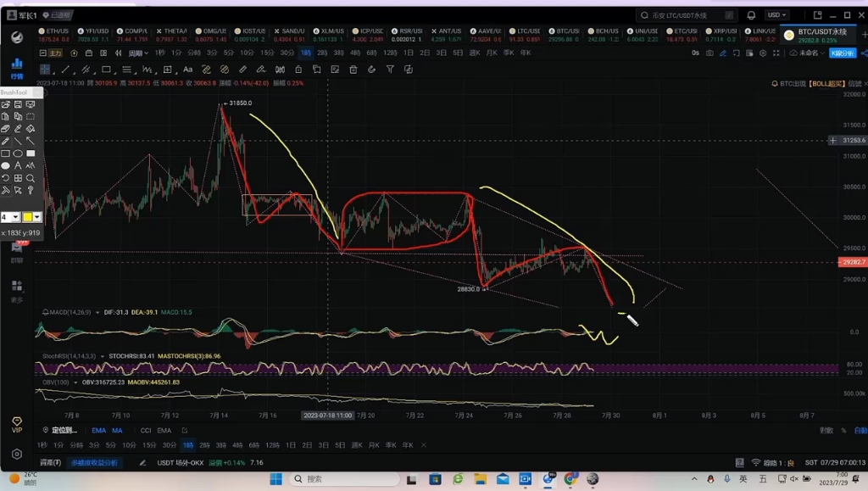
Task: Open the brush color dropdown arrow
Action: 36,218
